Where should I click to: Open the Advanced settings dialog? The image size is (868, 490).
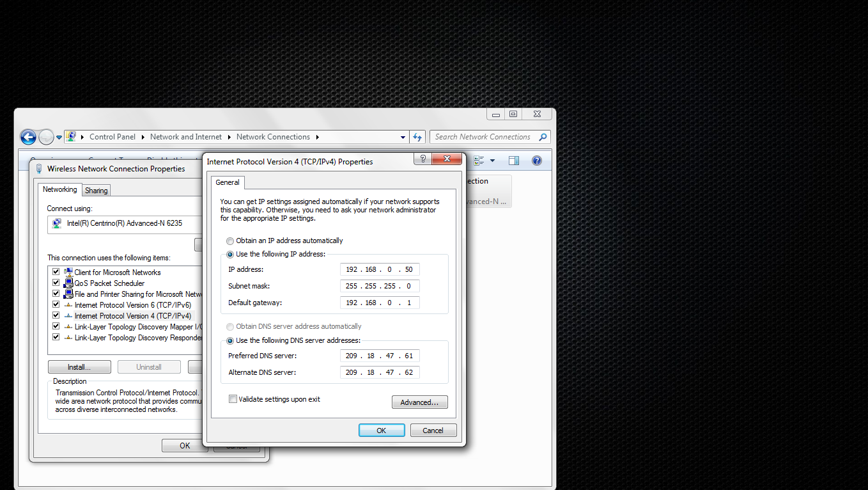(419, 402)
